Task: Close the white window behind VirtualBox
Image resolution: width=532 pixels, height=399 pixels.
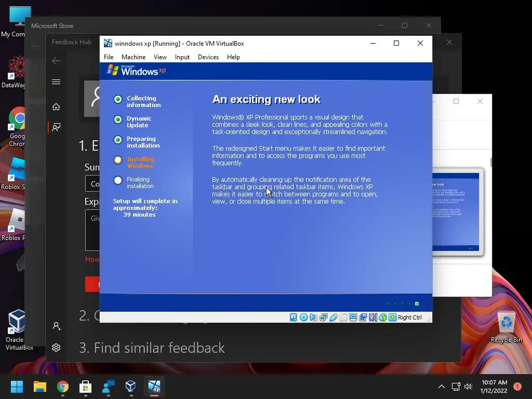Action: click(x=480, y=101)
